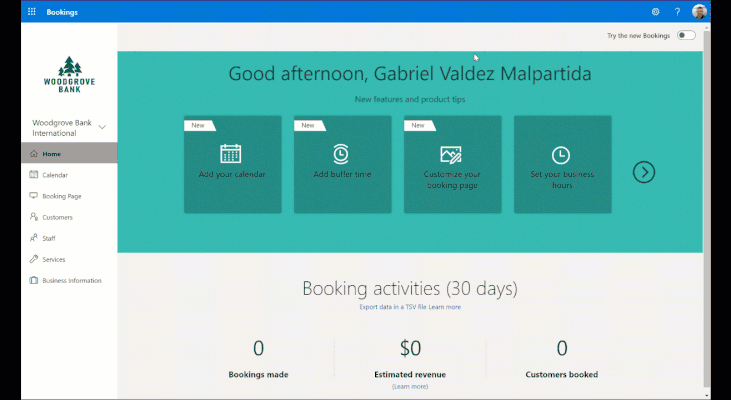The image size is (731, 400).
Task: Click the Customize your booking page icon
Action: (451, 154)
